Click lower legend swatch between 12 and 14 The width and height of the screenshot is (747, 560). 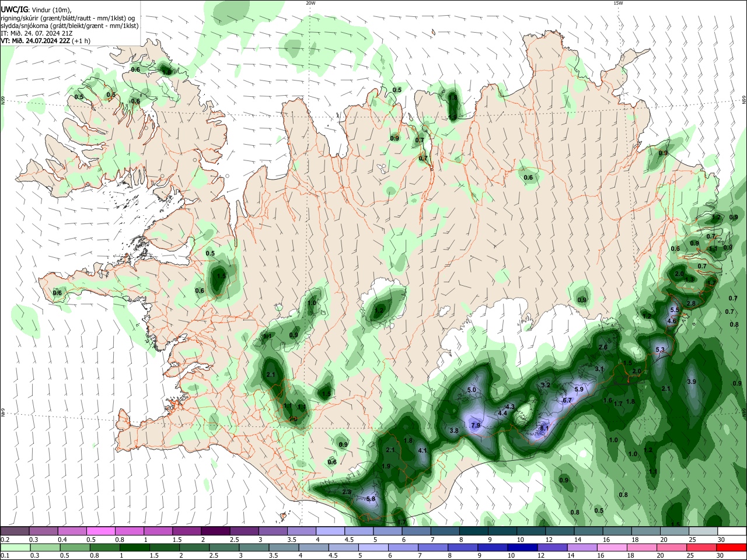[553, 547]
